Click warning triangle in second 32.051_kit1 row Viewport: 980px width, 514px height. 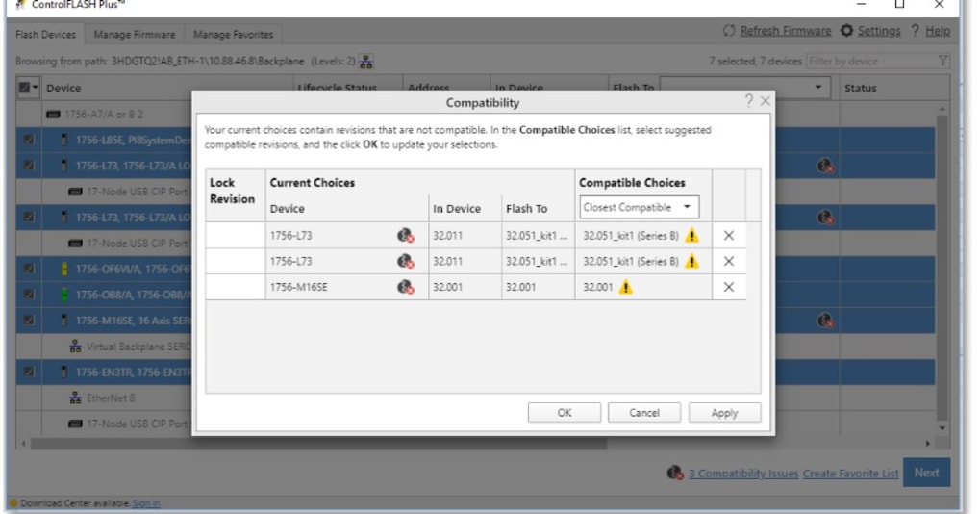coord(691,262)
